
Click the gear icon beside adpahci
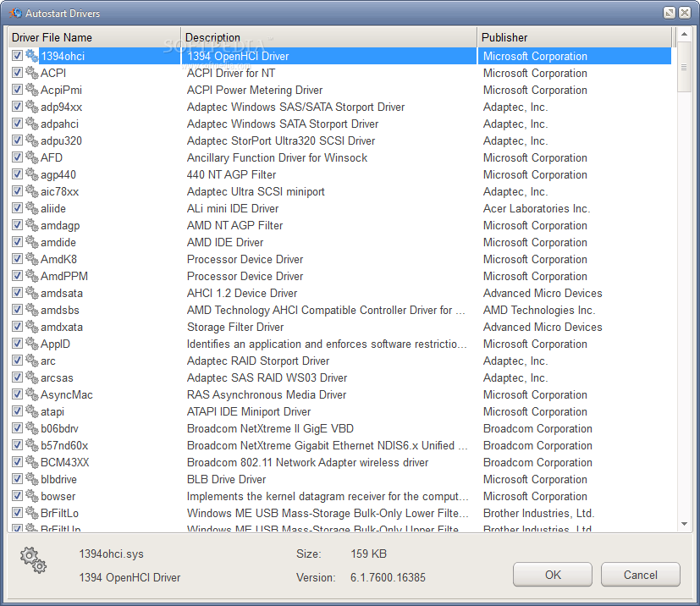[31, 124]
